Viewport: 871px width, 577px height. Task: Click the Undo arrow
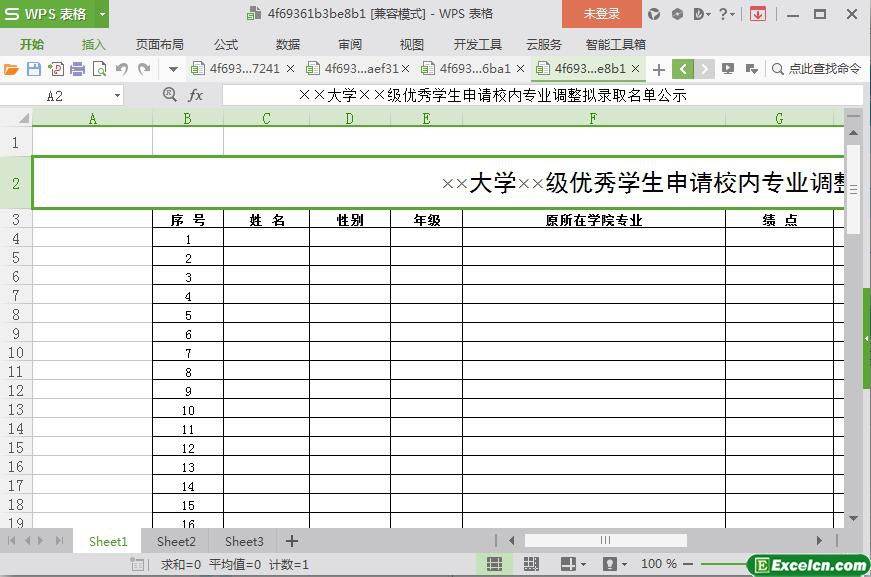122,69
